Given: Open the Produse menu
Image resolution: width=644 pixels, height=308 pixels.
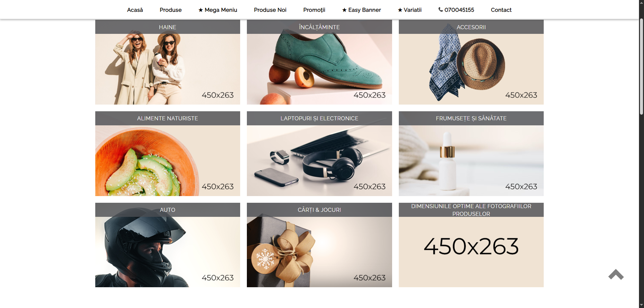Looking at the screenshot, I should [x=170, y=10].
